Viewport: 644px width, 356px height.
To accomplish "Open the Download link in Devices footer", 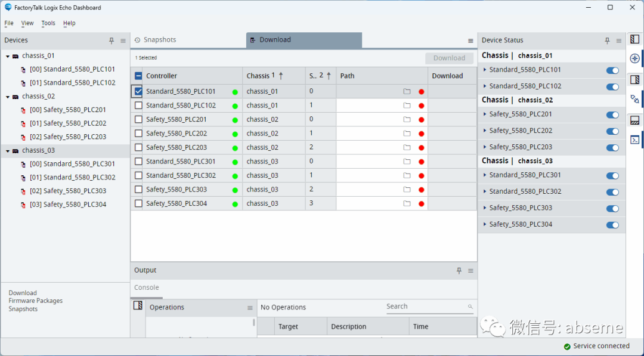I will [23, 293].
